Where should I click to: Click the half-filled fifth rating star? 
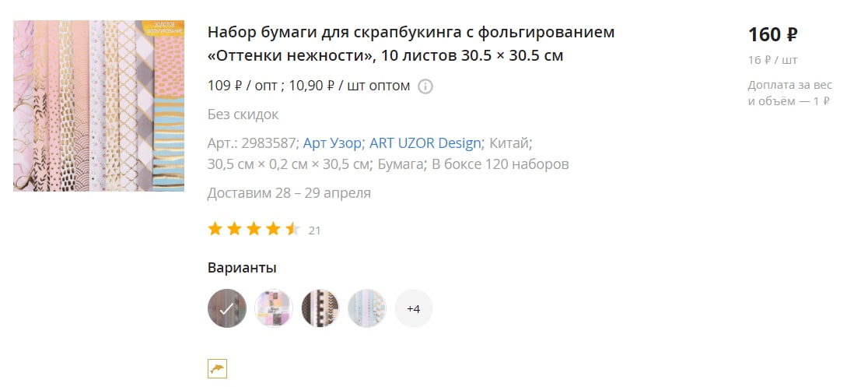click(293, 229)
